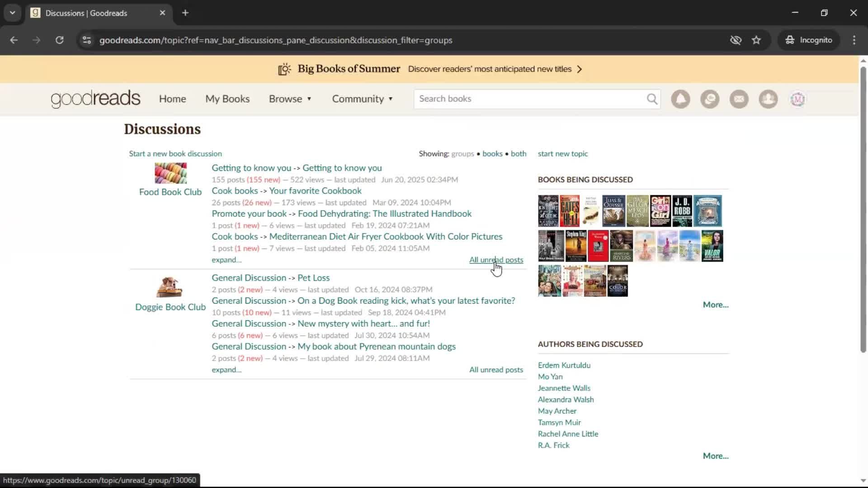Open the Girl on Girl book cover

(660, 211)
